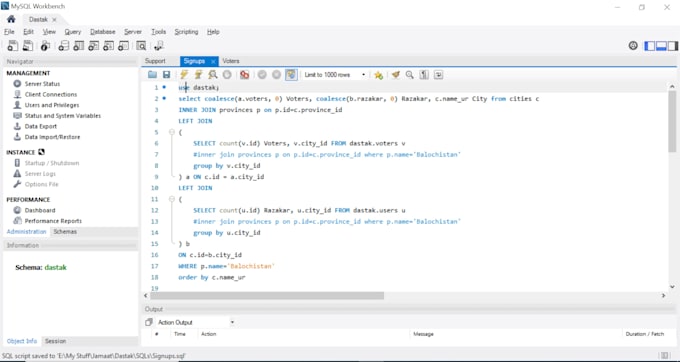The width and height of the screenshot is (680, 362).
Task: Click the explain query plan icon
Action: [x=212, y=75]
